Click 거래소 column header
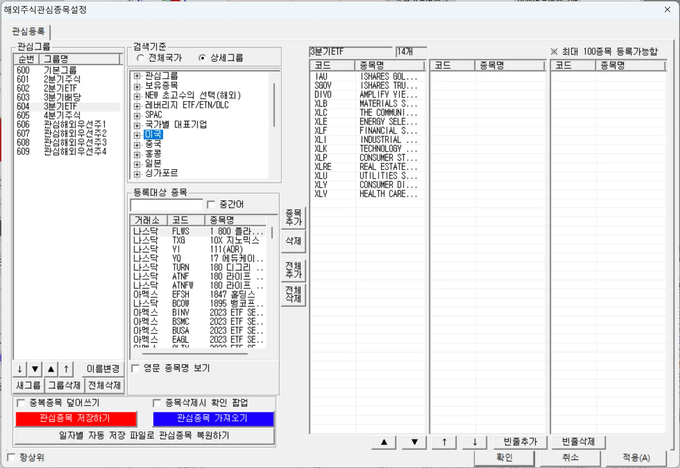680x468 pixels. tap(149, 220)
